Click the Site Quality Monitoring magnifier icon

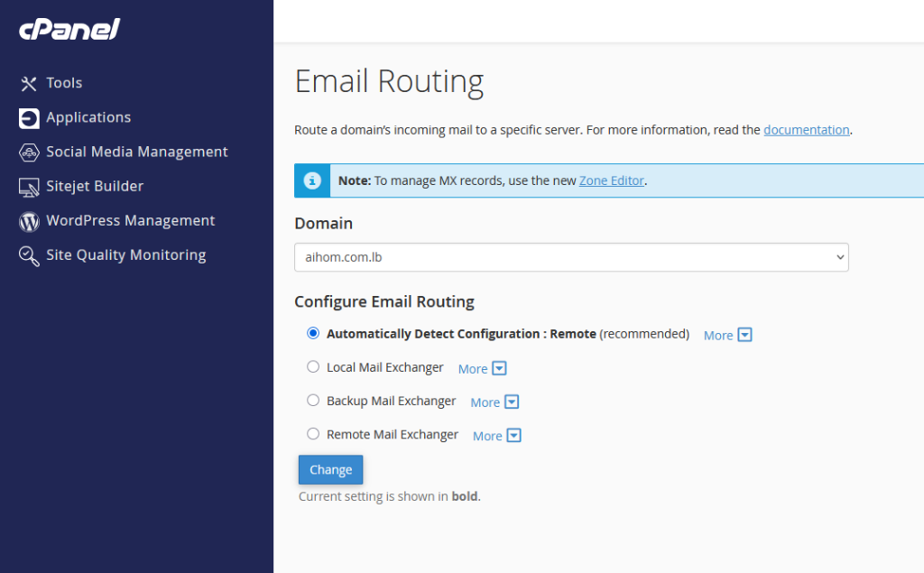coord(29,256)
